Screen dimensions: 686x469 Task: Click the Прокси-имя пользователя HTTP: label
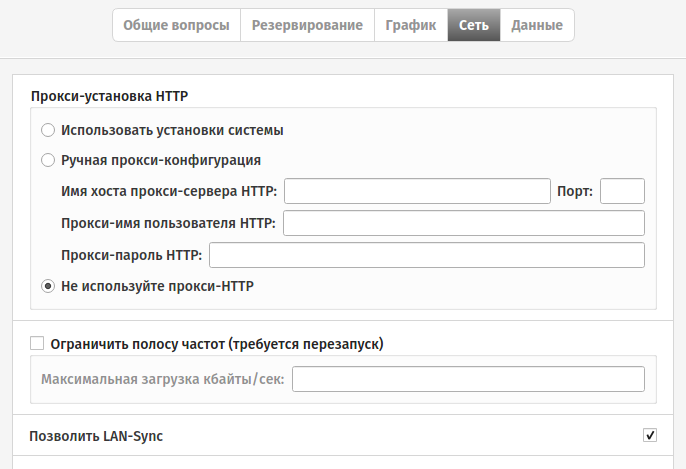(x=168, y=223)
